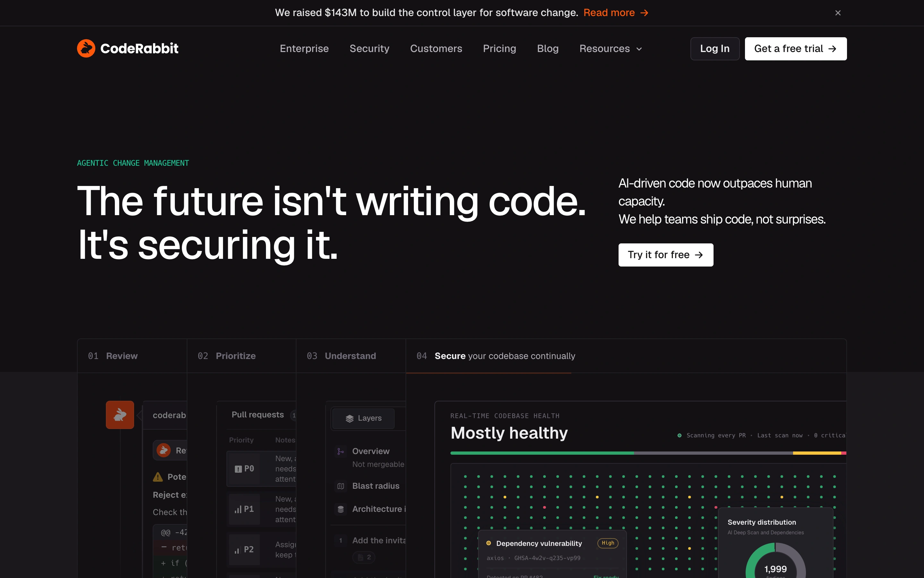Click the P1 priority bars icon
Screen dimensions: 924x578
238,510
